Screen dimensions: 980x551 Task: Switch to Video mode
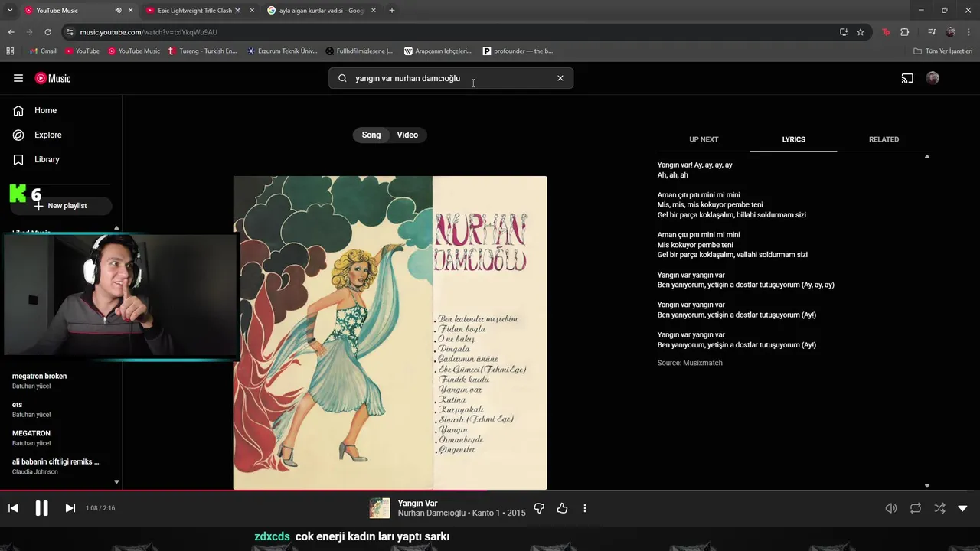407,135
